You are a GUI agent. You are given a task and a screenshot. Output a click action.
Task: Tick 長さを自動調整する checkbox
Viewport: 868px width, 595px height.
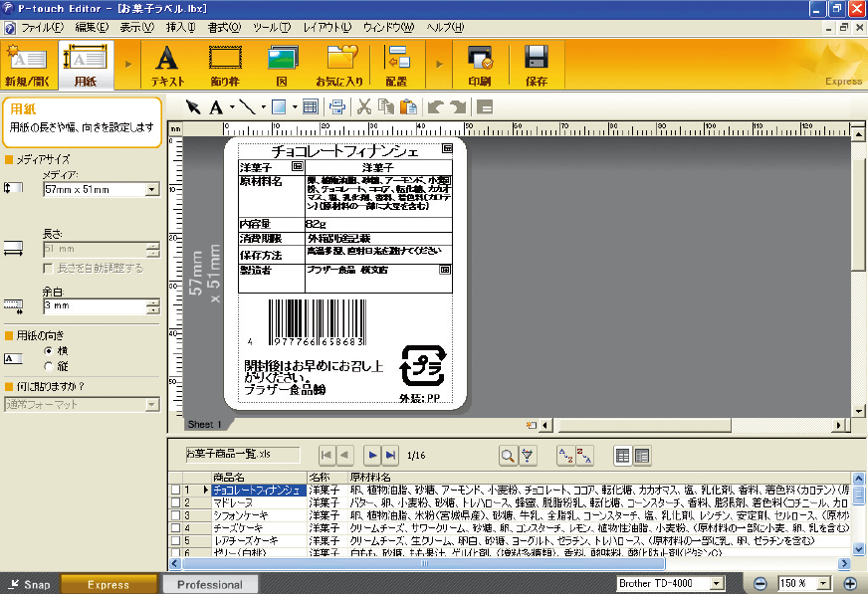pyautogui.click(x=48, y=269)
